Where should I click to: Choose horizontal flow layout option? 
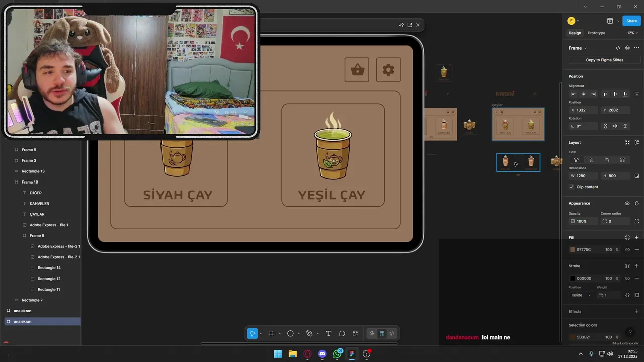607,160
